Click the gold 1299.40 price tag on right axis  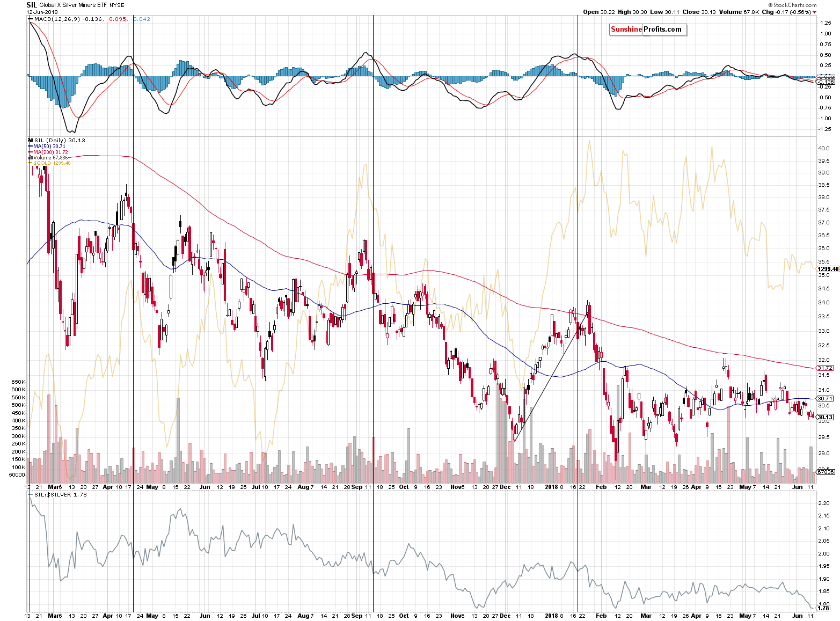tap(828, 269)
